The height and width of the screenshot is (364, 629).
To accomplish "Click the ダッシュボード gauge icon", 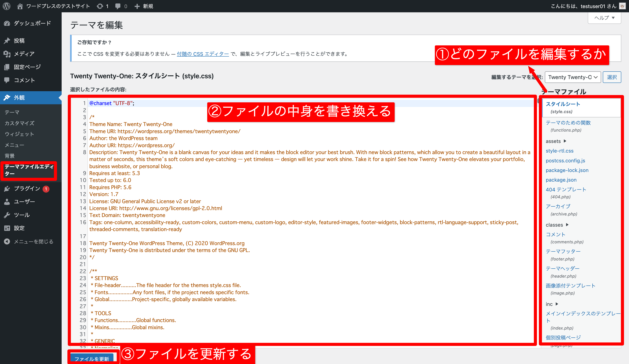I will click(7, 23).
